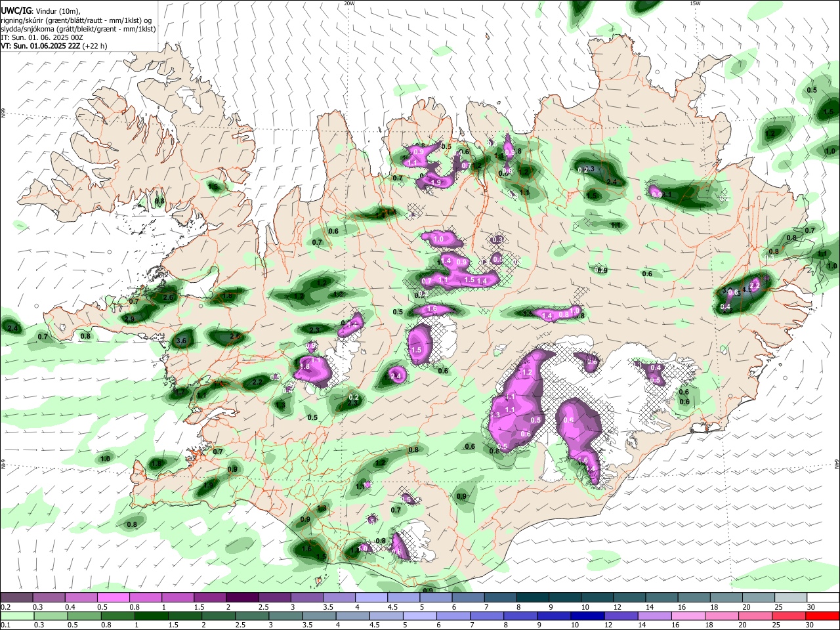
Task: Click the 'UWC/IG: Vindur (10m),' title line
Action: [x=41, y=11]
